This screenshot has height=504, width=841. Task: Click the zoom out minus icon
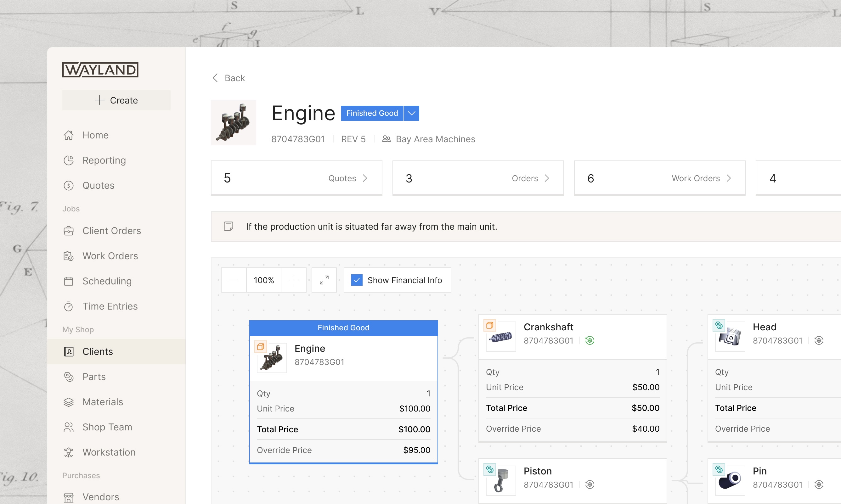233,280
